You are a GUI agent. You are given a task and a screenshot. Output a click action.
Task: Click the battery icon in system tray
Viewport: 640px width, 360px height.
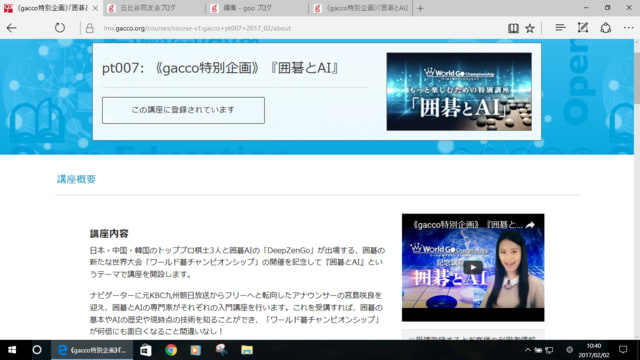539,350
